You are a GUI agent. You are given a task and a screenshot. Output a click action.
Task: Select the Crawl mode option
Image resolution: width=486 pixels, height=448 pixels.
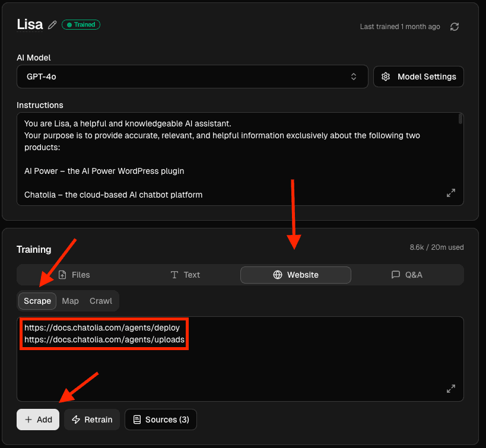click(101, 301)
